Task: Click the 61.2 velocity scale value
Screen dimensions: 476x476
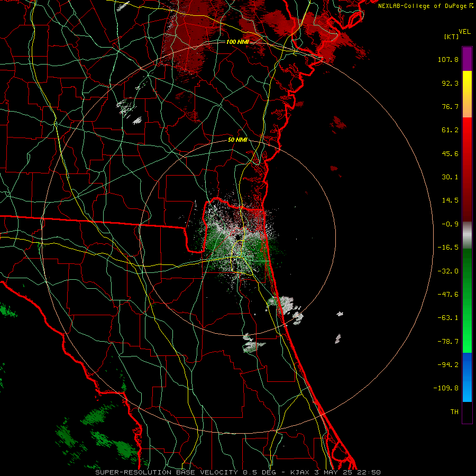Action: [450, 130]
